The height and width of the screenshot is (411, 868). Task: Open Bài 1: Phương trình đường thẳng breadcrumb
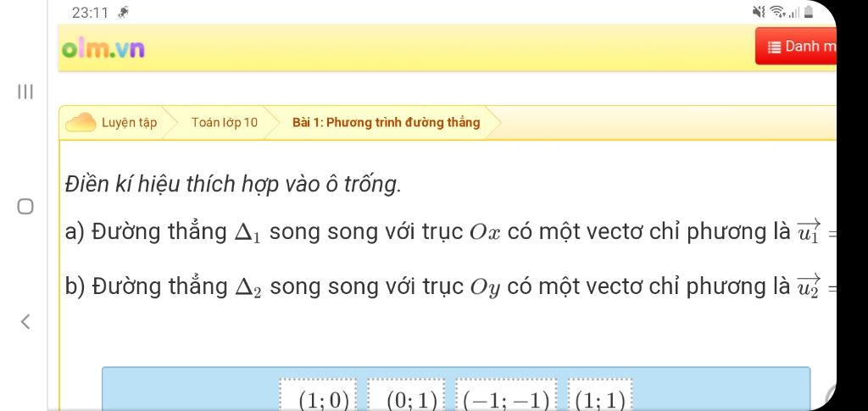point(386,122)
